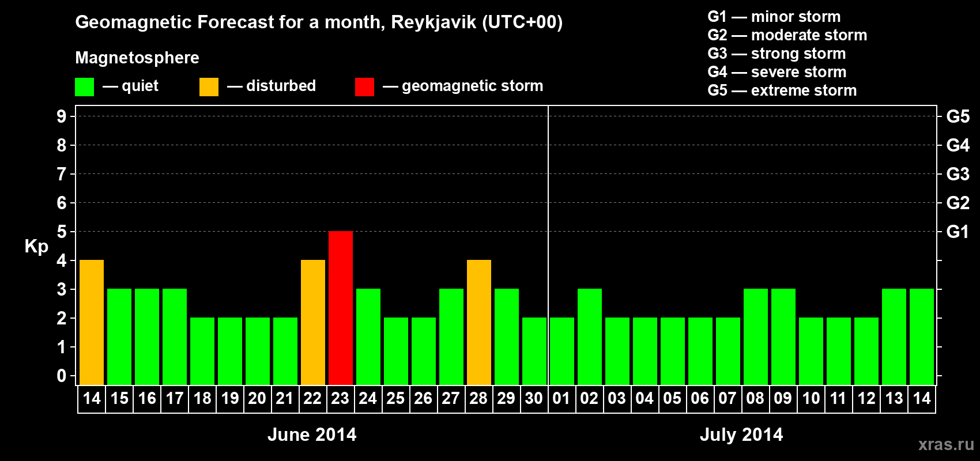Click the date label 23 on the axis
Image resolution: width=980 pixels, height=461 pixels.
point(340,398)
